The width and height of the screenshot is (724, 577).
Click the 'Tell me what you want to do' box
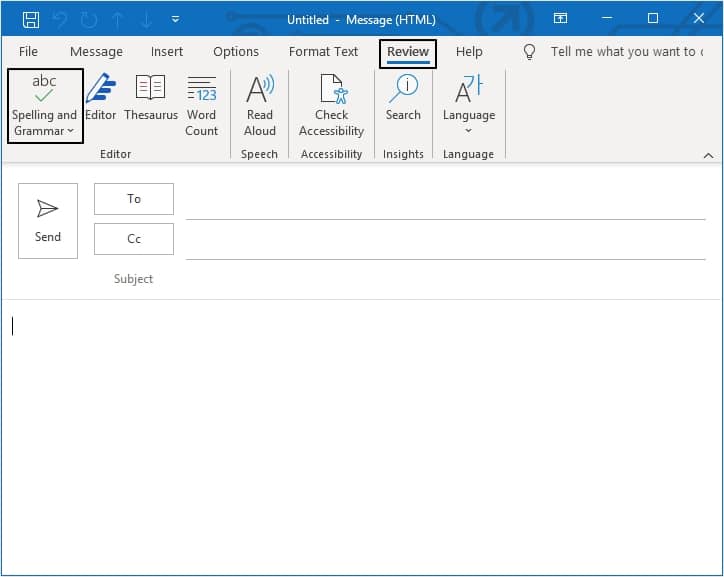pos(627,52)
